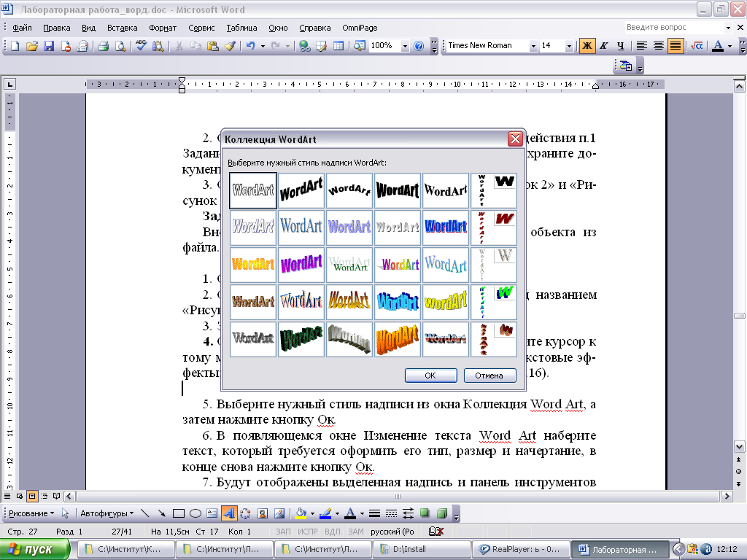Open the zoom 100% dropdown

[405, 46]
